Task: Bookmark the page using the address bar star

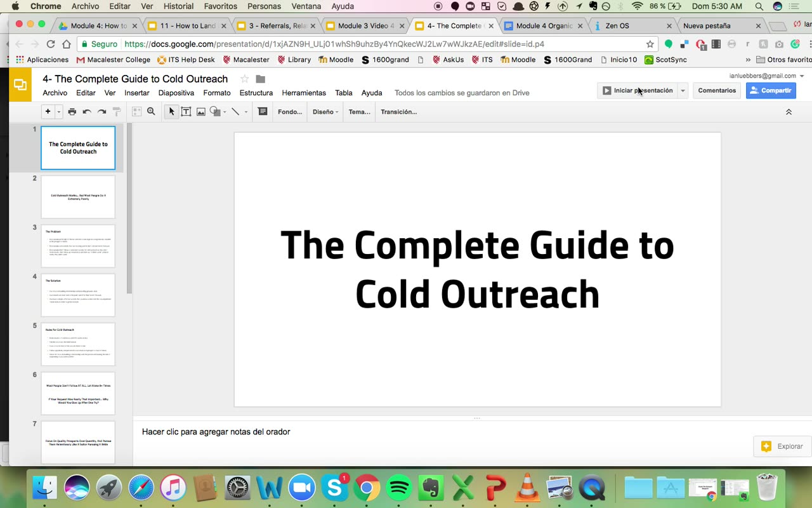Action: tap(650, 44)
